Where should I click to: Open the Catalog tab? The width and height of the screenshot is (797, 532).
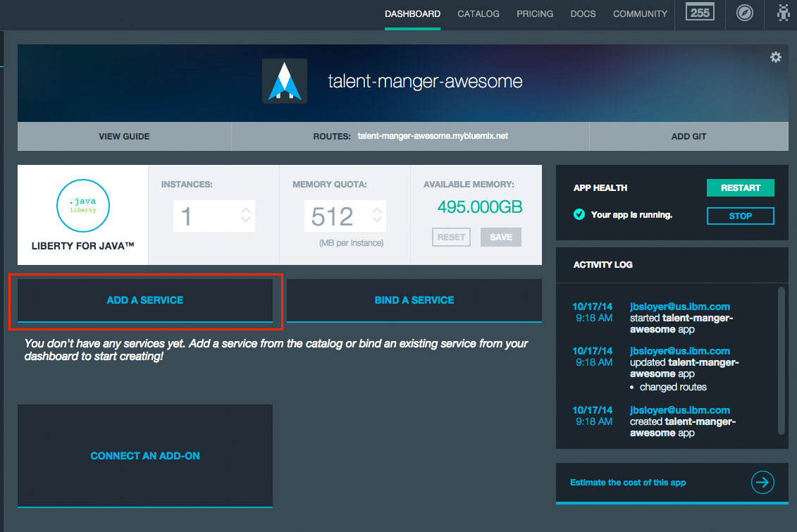point(478,14)
